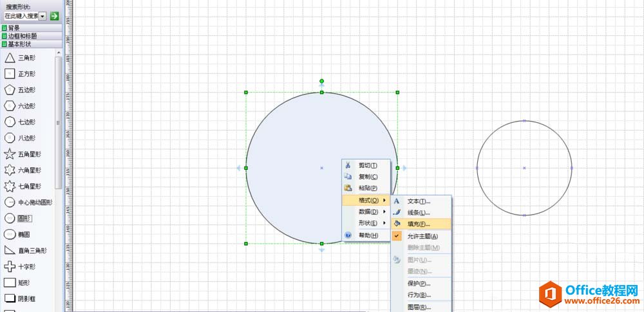Open the 填充 (Fill) dialog option

pyautogui.click(x=419, y=224)
